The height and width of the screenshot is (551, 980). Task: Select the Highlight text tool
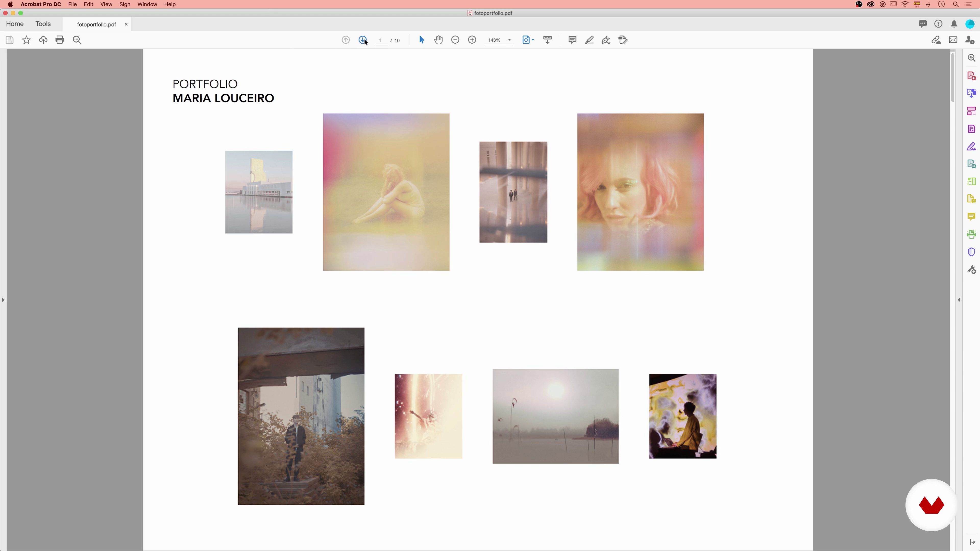[x=589, y=40]
